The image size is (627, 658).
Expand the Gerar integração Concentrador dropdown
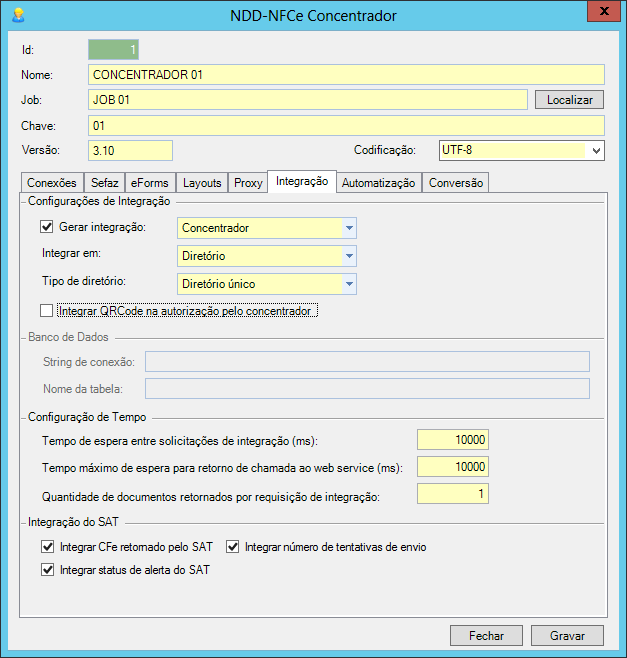[349, 228]
